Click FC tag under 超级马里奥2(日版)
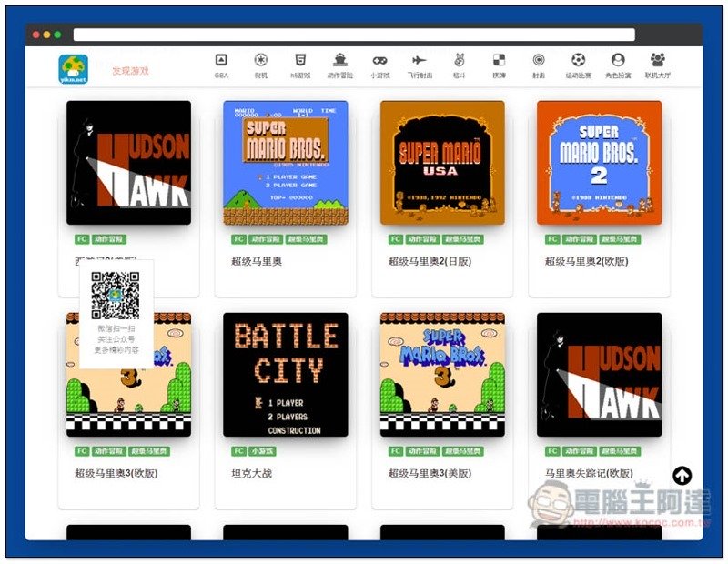Viewport: 728px width, 564px height. [x=396, y=239]
